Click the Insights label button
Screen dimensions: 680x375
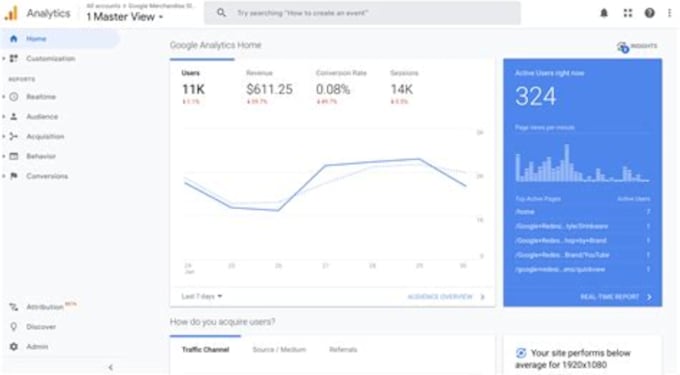644,46
